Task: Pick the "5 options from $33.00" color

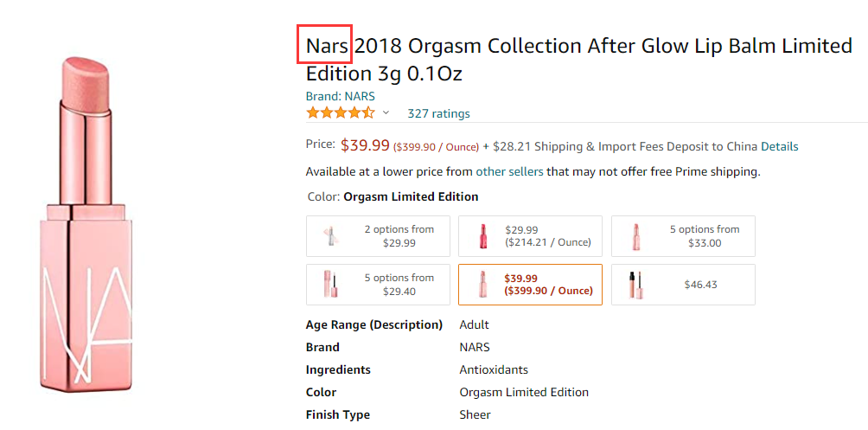Action: click(x=683, y=236)
